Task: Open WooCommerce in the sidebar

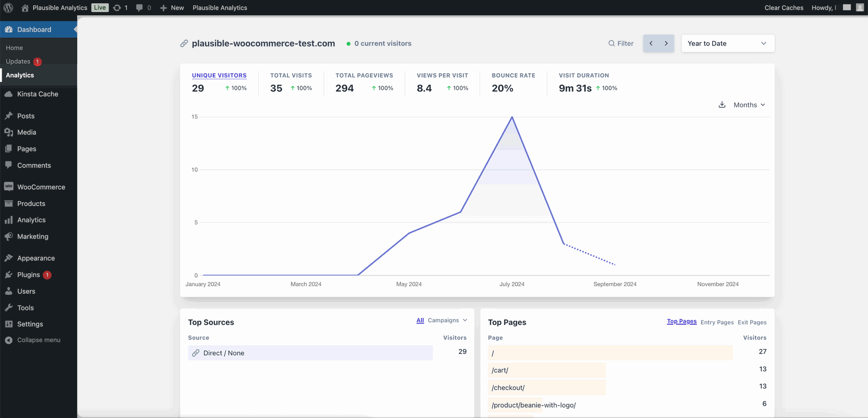Action: click(41, 187)
